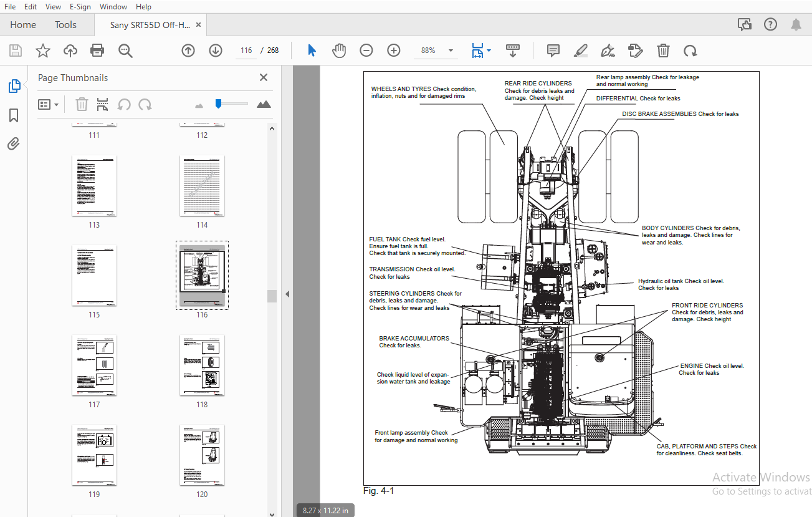
Task: Select page 120 thumbnail
Action: (x=202, y=455)
